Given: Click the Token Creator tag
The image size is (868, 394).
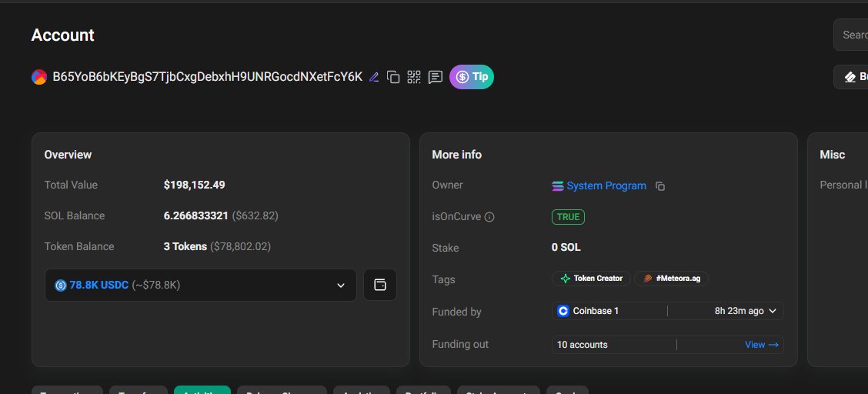Looking at the screenshot, I should tap(591, 279).
